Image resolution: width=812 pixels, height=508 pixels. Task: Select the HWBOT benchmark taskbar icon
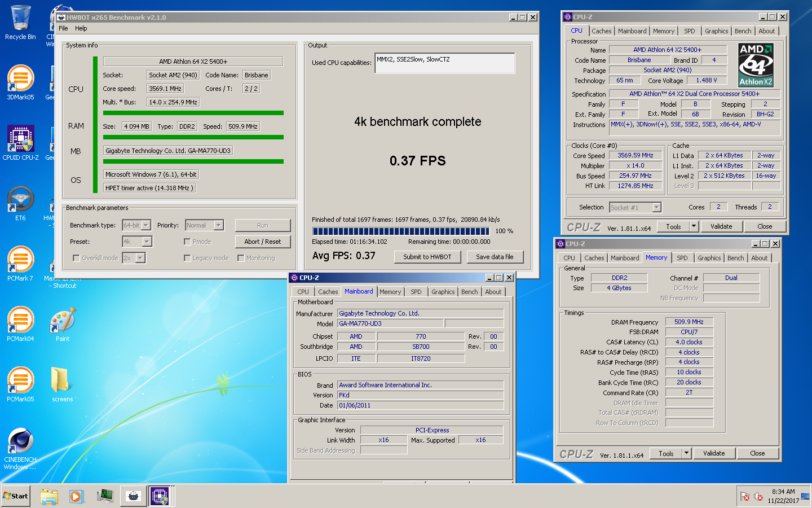(133, 496)
